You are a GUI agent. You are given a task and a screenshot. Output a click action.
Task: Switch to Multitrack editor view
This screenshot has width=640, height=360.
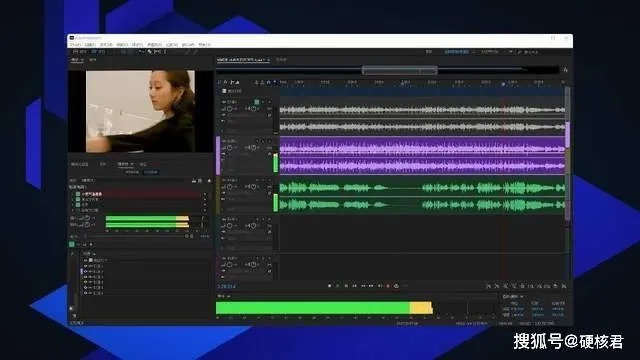[x=98, y=52]
